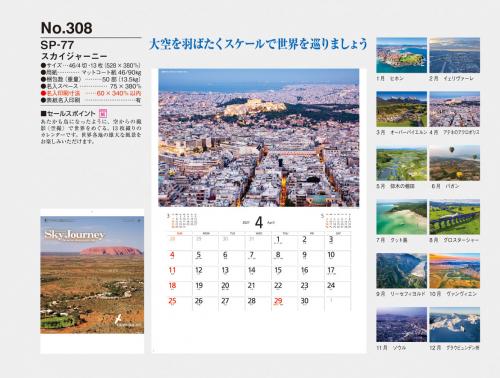Screen dimensions: 500x378
Task: Open the August グロスターシャー thumbnail
Action: coord(455,217)
